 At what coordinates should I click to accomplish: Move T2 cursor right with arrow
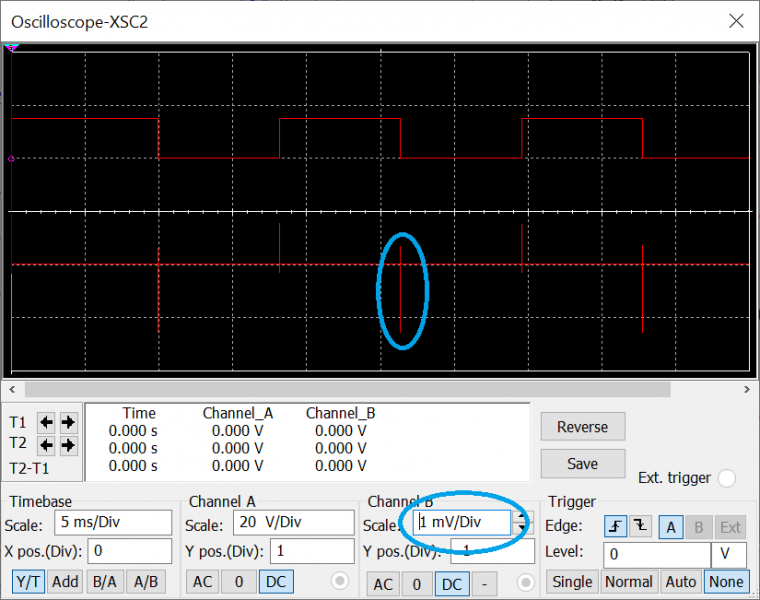(68, 445)
